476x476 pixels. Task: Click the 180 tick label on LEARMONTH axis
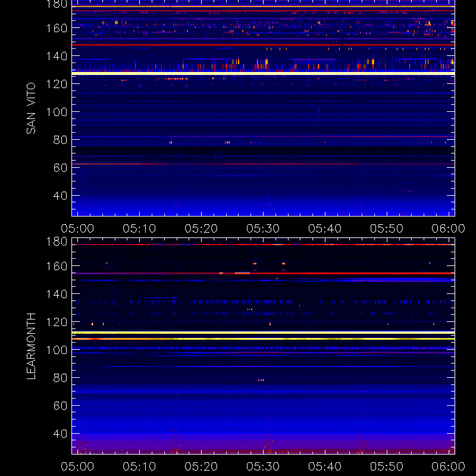click(x=57, y=242)
